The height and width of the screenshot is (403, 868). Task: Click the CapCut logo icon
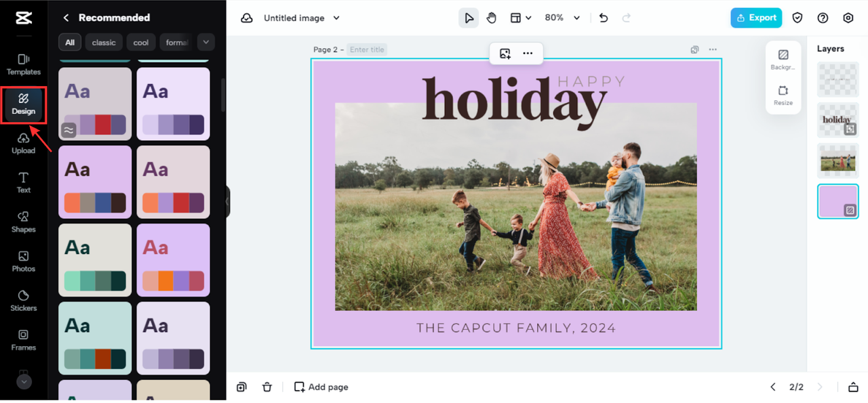24,18
